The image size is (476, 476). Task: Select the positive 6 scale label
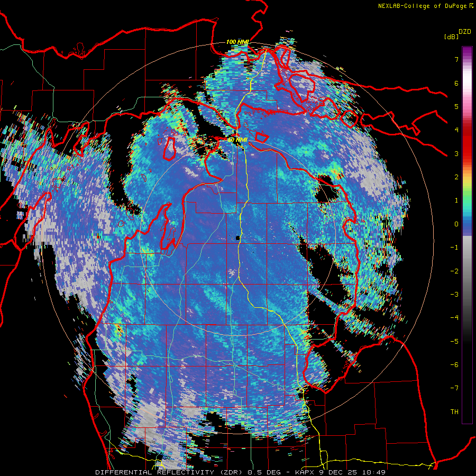456,83
